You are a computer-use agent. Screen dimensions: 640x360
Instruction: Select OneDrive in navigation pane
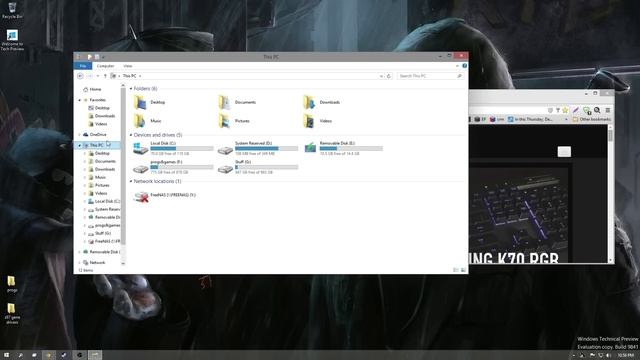point(95,134)
